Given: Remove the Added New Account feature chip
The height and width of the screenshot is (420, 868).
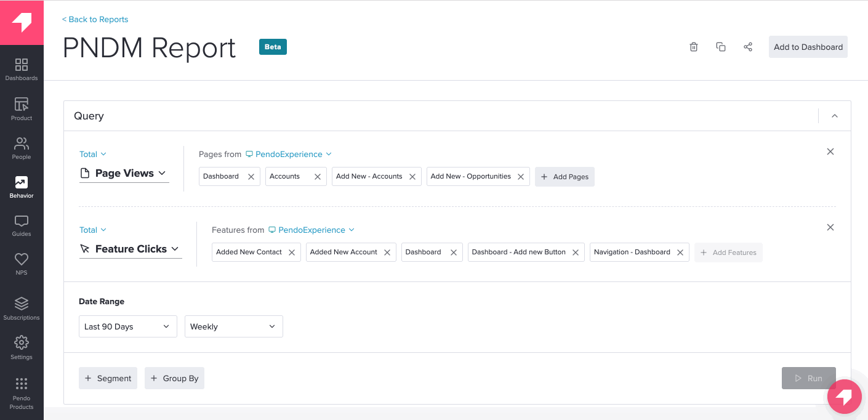Looking at the screenshot, I should tap(387, 252).
